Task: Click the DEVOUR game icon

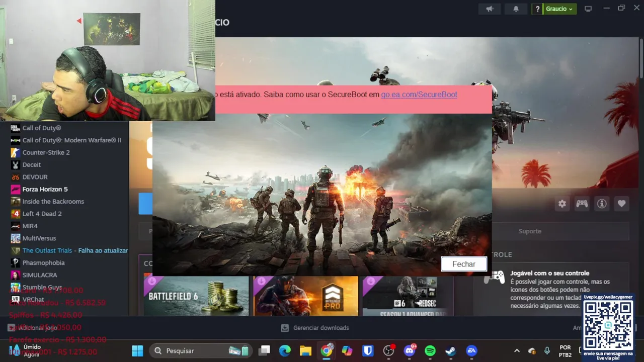Action: coord(15,177)
